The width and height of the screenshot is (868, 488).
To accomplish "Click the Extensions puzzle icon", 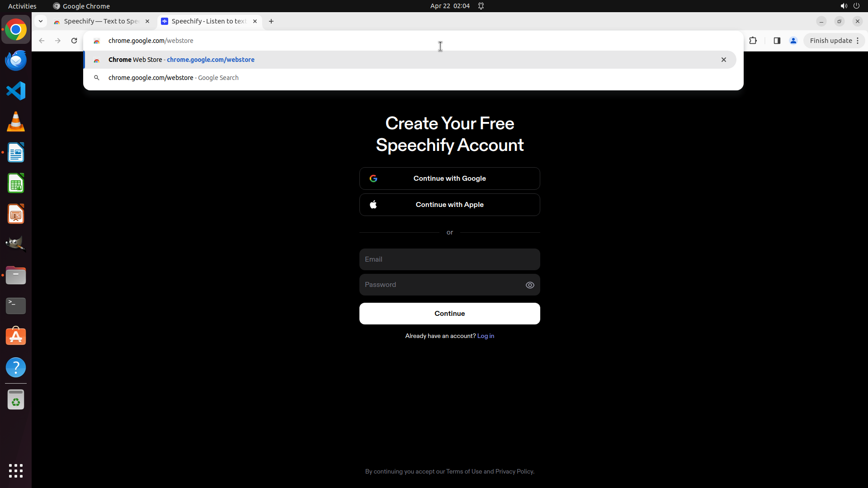I will coord(753,41).
